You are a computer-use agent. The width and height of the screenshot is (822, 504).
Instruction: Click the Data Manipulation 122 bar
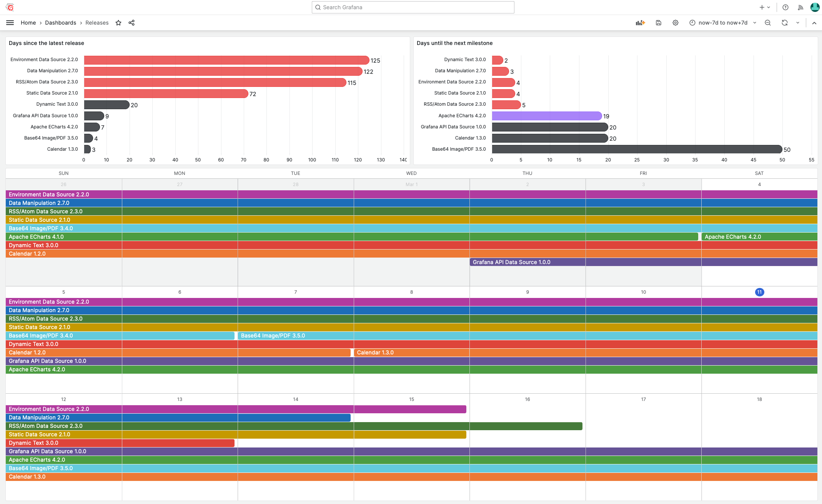click(x=223, y=71)
